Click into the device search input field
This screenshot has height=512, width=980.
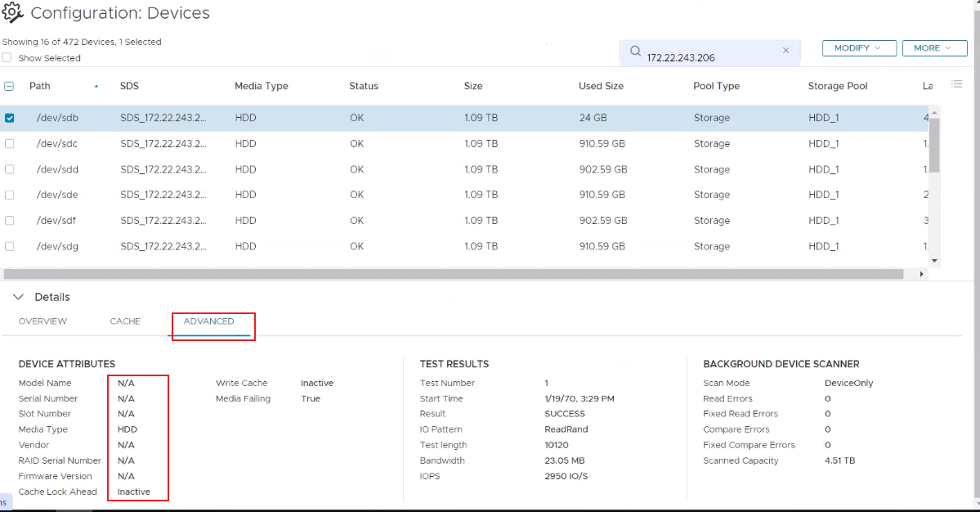(x=707, y=57)
